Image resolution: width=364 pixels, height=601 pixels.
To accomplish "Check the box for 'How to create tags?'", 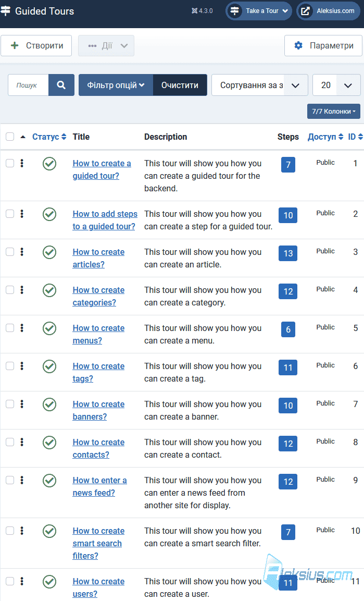I will [x=10, y=366].
